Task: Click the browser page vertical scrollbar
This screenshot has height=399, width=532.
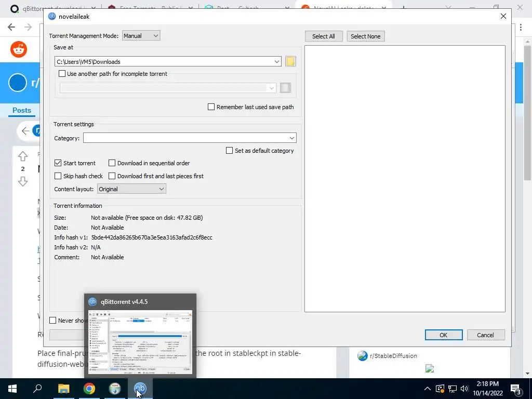Action: point(527,112)
